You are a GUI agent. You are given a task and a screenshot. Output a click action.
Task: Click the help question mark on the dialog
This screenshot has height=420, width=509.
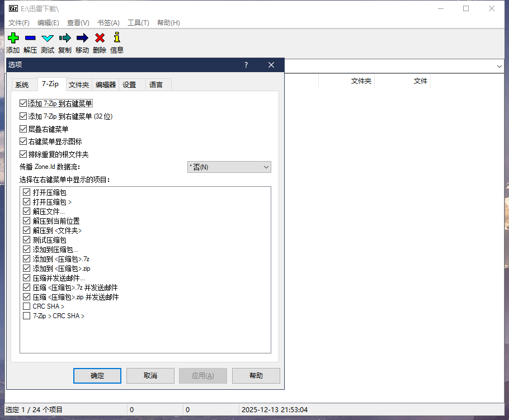[246, 65]
